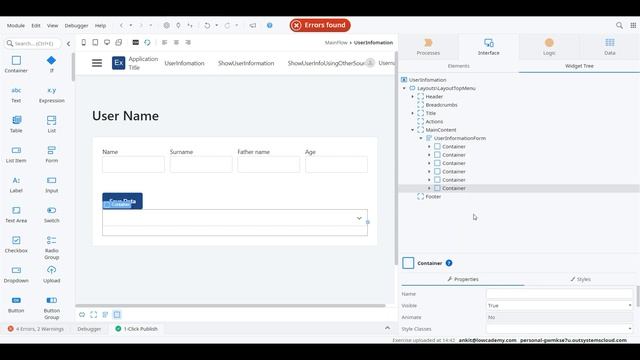This screenshot has width=640, height=360.
Task: Open the Styles properties tab
Action: coord(580,279)
